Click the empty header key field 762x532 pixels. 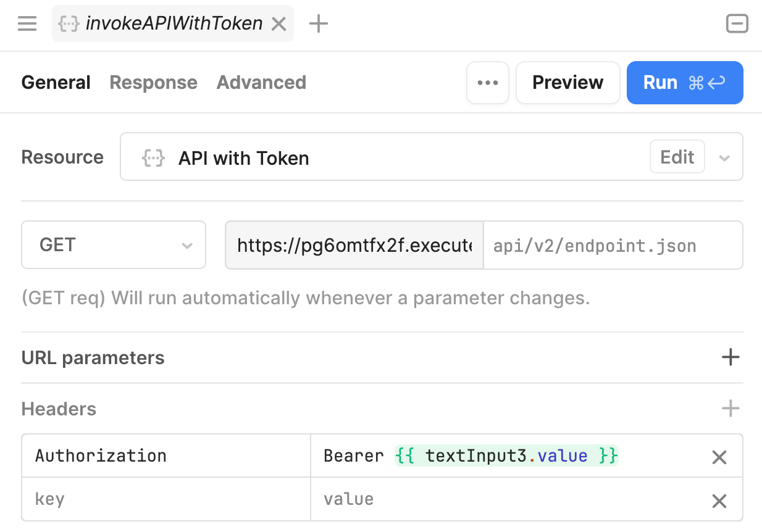(x=166, y=499)
